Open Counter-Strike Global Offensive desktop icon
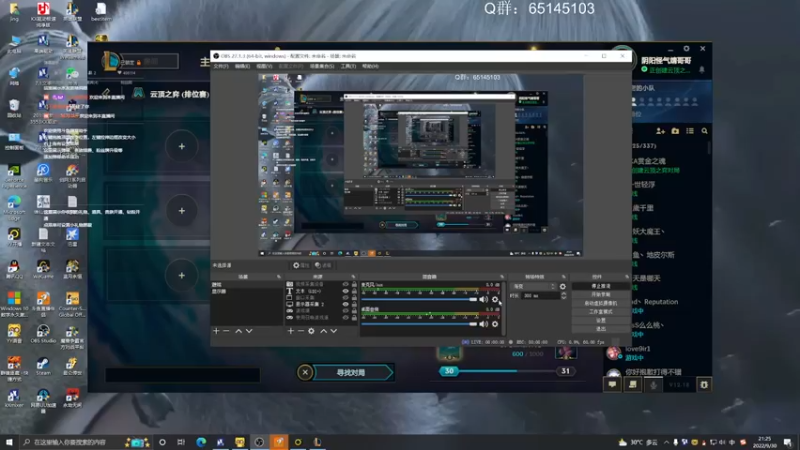The image size is (800, 450). point(72,305)
